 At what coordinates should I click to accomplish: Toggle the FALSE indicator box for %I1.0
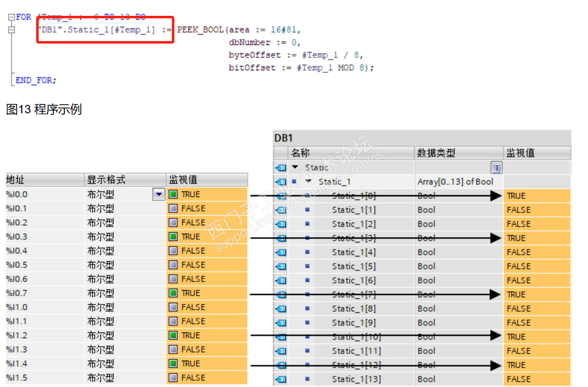point(173,307)
